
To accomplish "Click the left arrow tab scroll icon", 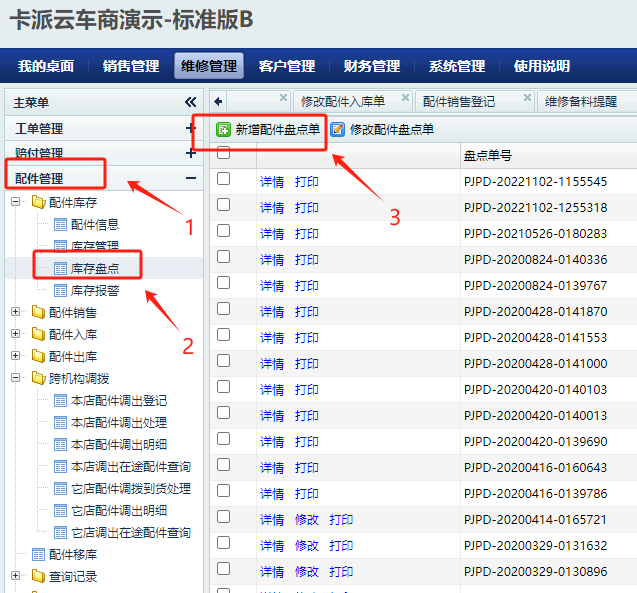I will [218, 101].
